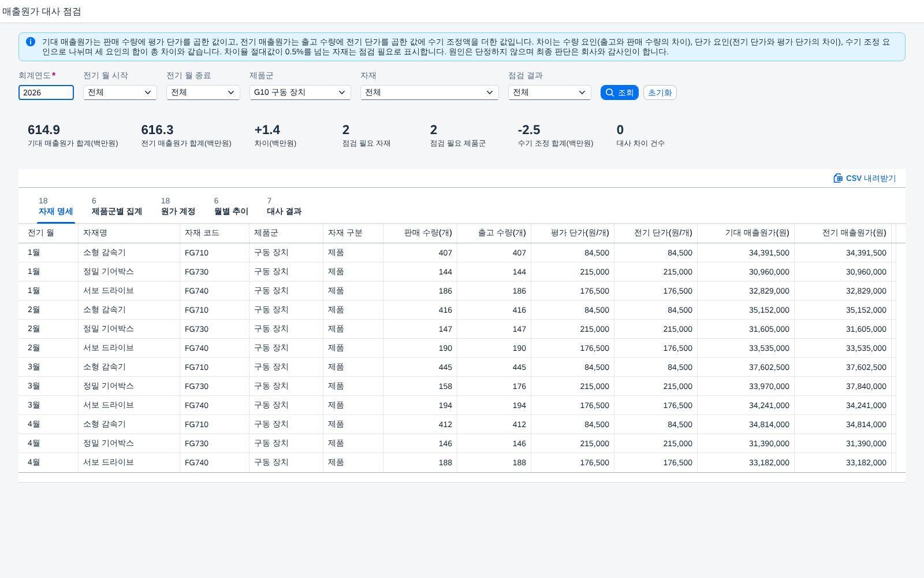
Task: Open the 전기 월 종료 dropdown
Action: point(203,92)
